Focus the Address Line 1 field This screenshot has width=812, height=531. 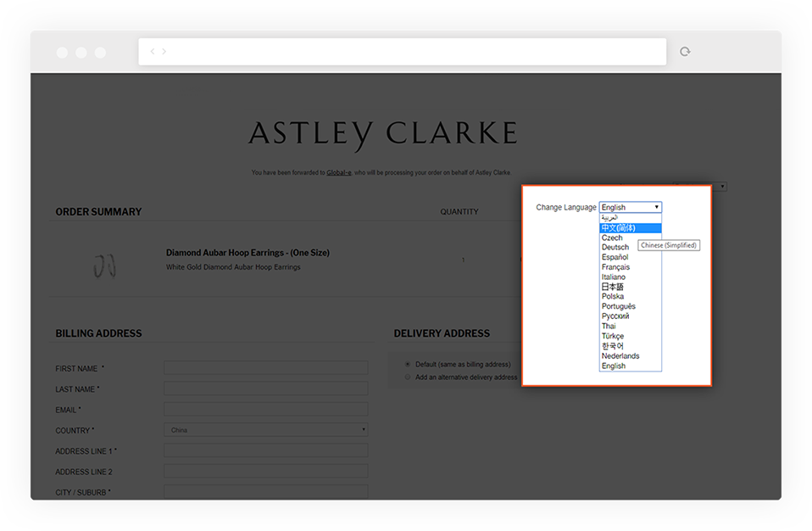[x=265, y=450]
